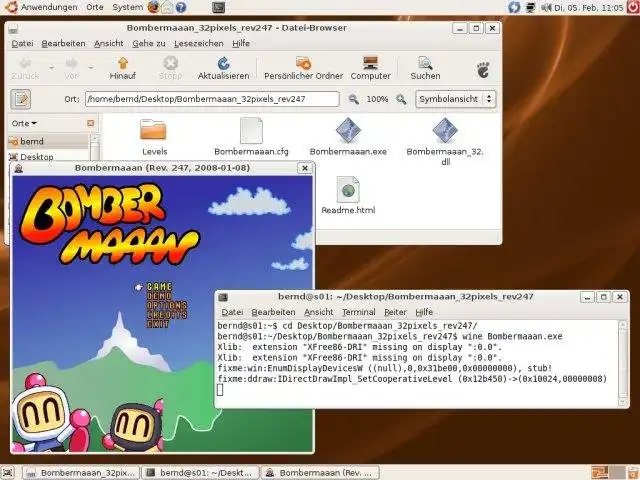Launch Firefox from top panel
Screen dimensions: 640x480
coord(153,7)
